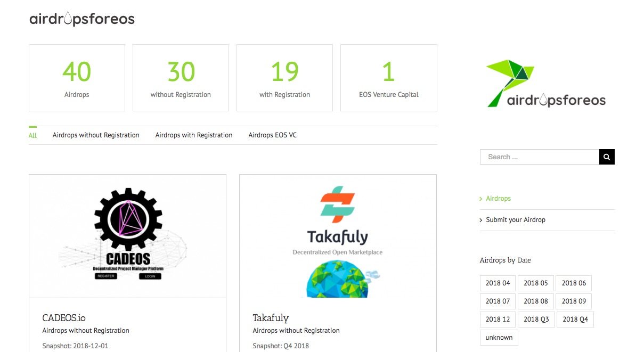644x352 pixels.
Task: Click the 40 Airdrops counter box
Action: pos(77,78)
